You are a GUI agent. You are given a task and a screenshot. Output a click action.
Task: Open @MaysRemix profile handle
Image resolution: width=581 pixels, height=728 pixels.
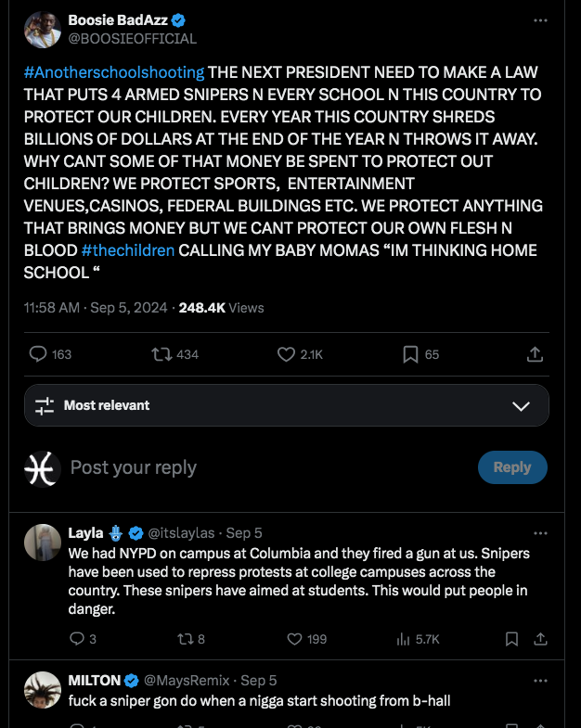(187, 681)
